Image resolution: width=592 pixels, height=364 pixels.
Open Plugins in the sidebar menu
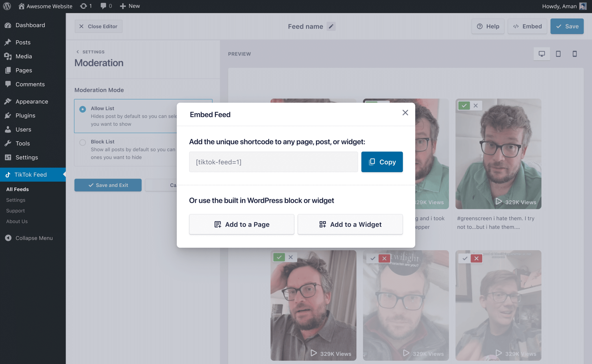[x=25, y=116]
